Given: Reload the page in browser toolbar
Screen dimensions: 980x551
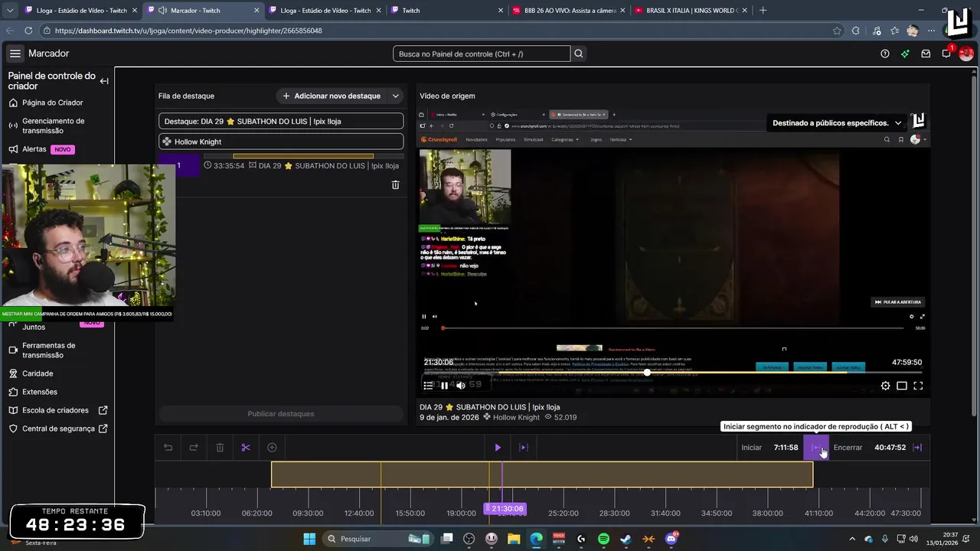Looking at the screenshot, I should [28, 31].
